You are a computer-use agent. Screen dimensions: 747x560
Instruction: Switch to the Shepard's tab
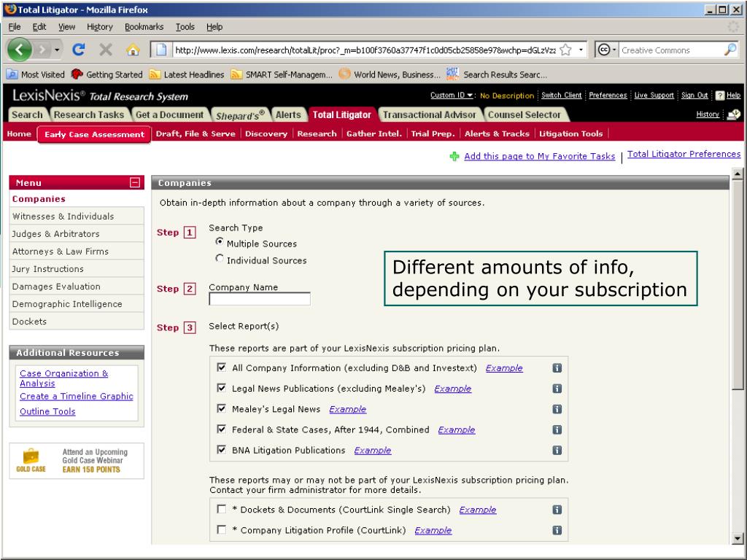coord(240,114)
